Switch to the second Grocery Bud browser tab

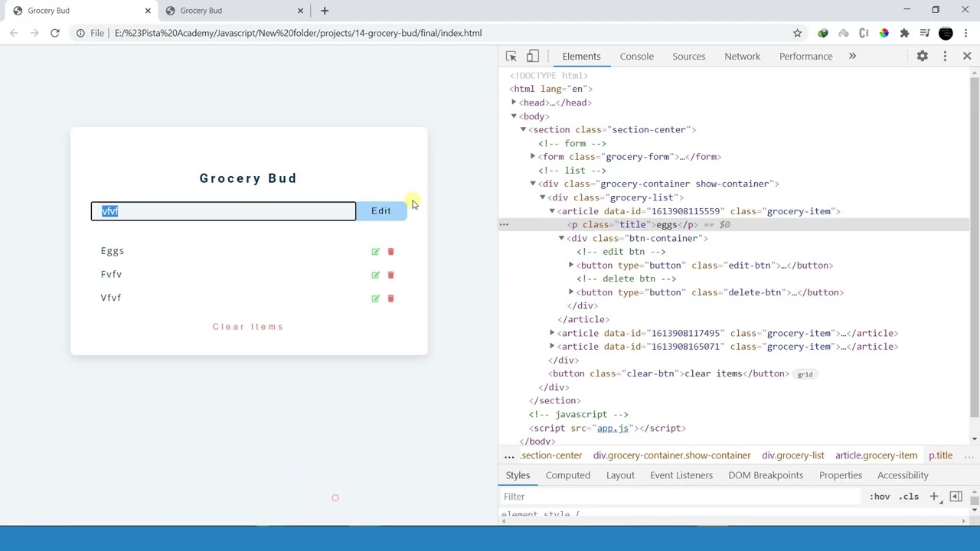point(234,11)
